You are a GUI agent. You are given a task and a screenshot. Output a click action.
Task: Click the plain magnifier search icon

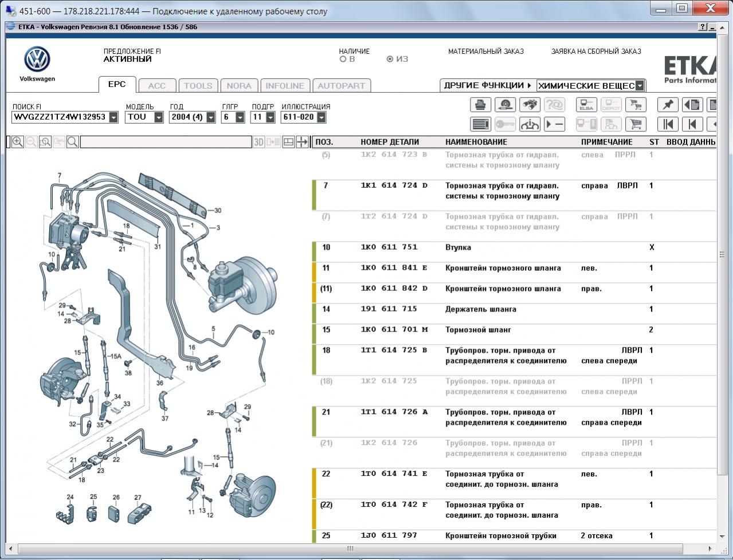tap(73, 142)
